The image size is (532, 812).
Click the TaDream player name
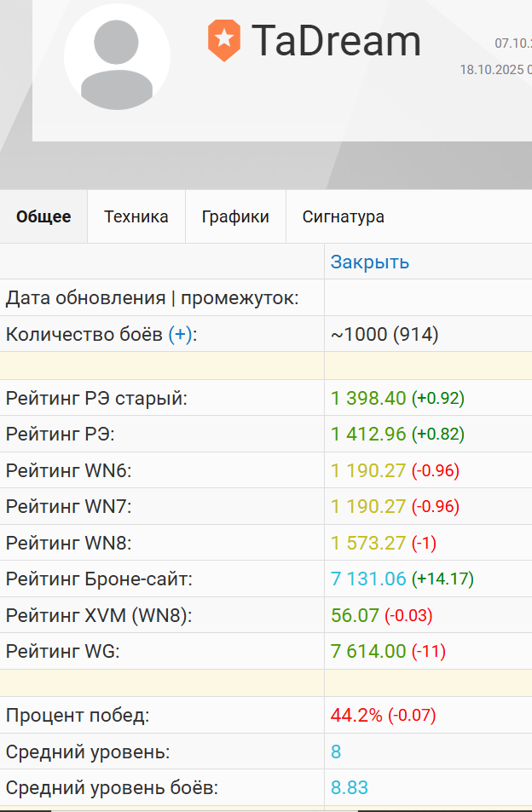click(x=336, y=41)
